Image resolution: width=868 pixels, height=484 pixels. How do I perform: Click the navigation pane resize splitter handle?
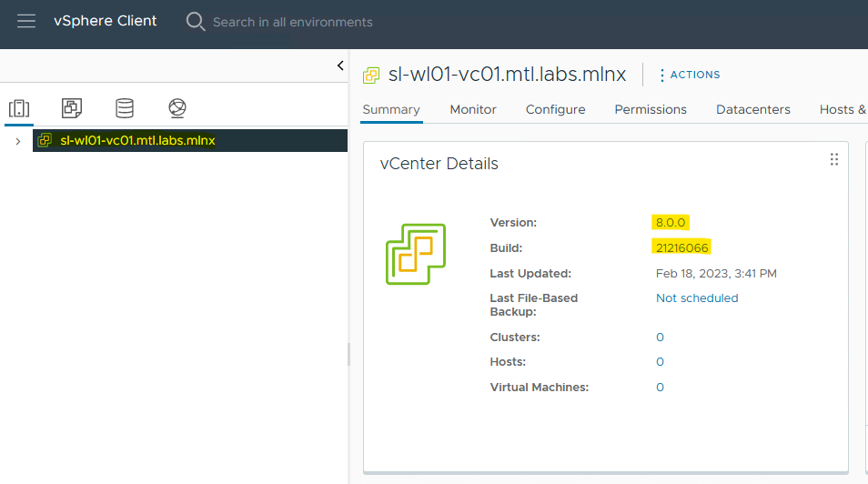[x=348, y=355]
